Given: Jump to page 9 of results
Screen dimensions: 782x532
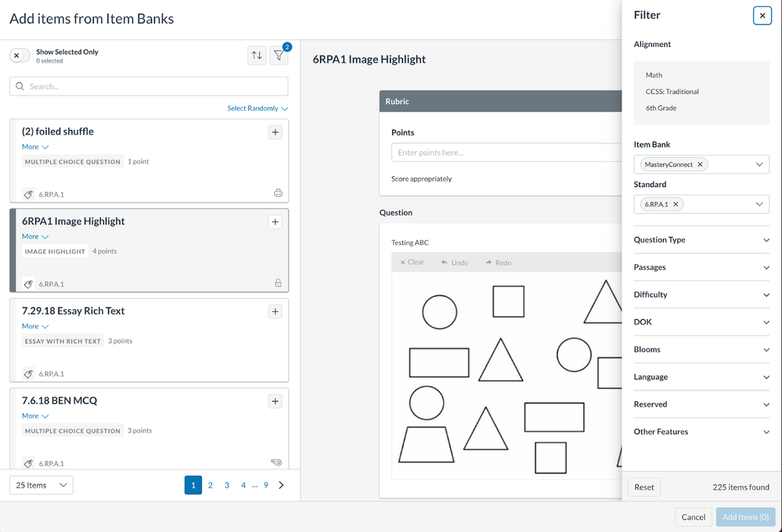Looking at the screenshot, I should point(266,485).
